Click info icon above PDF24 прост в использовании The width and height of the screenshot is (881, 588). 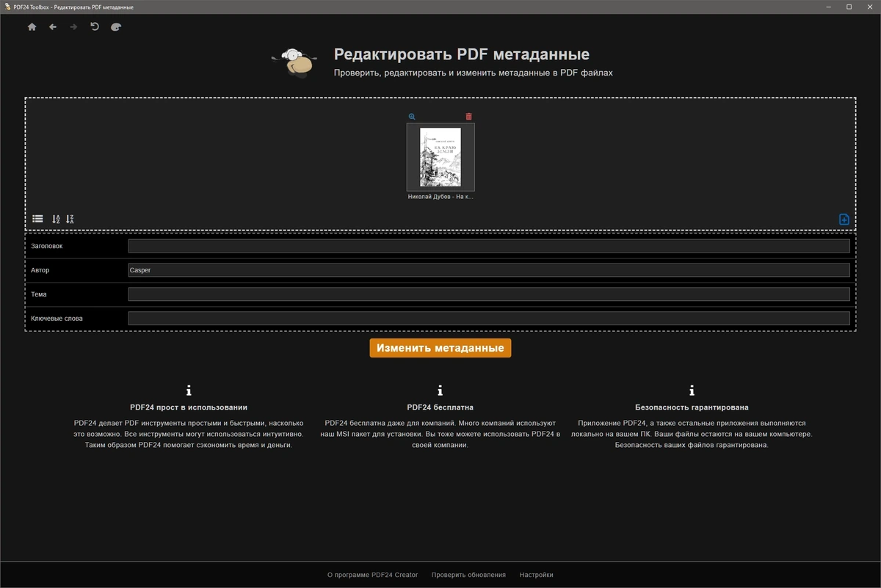(189, 391)
